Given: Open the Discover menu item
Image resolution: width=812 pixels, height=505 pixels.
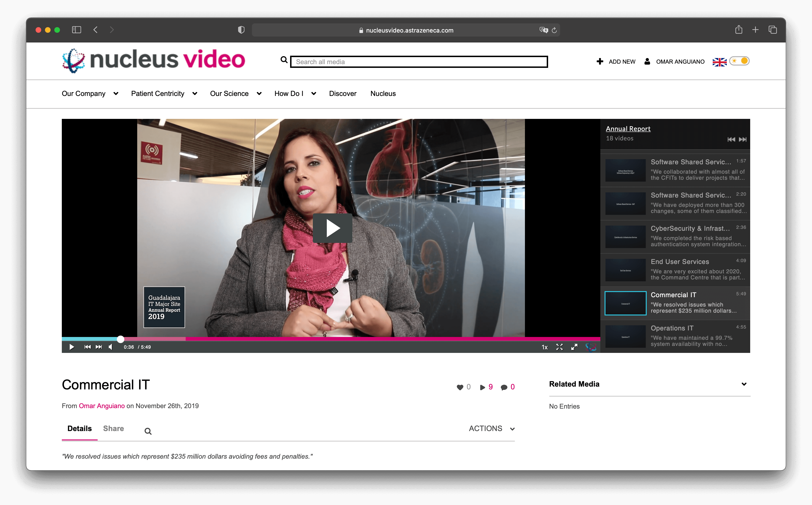Looking at the screenshot, I should (343, 94).
